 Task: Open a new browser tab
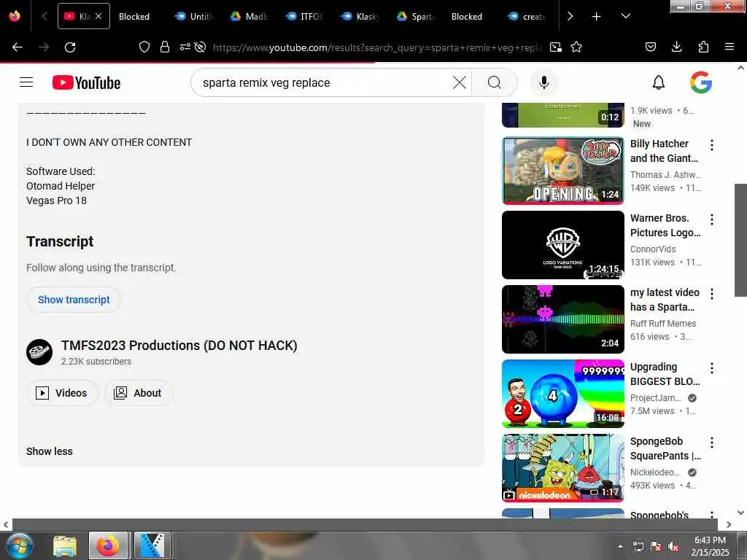[x=596, y=17]
